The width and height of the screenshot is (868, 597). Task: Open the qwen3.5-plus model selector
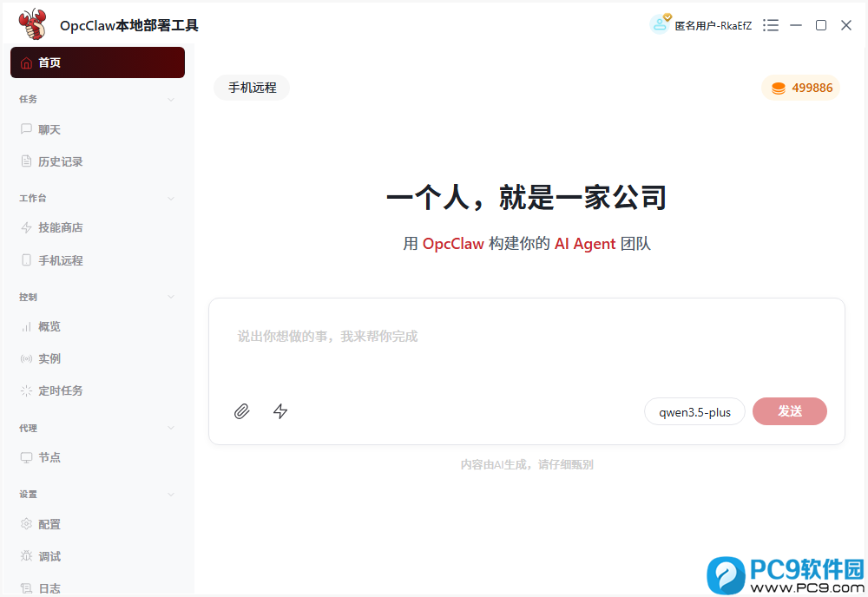pos(694,412)
